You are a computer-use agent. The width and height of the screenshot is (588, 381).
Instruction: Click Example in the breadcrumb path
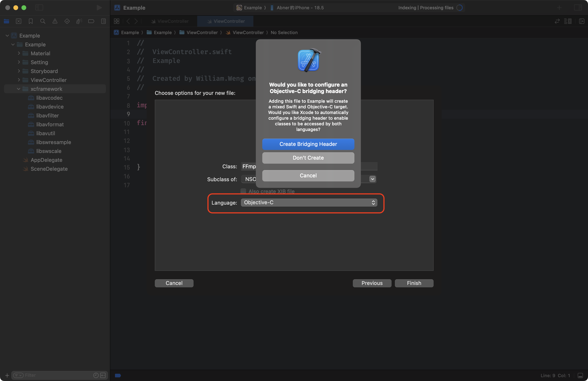click(130, 32)
